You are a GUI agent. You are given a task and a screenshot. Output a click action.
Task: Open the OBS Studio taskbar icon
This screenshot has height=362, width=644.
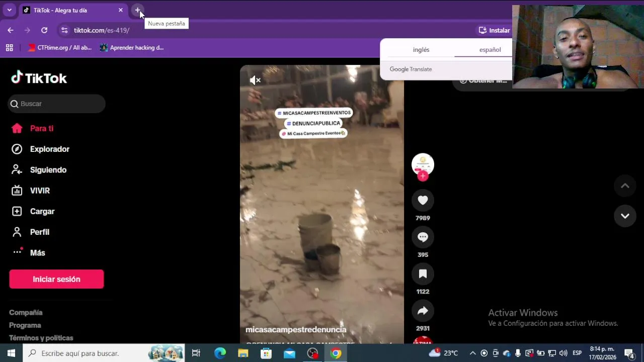point(312,353)
